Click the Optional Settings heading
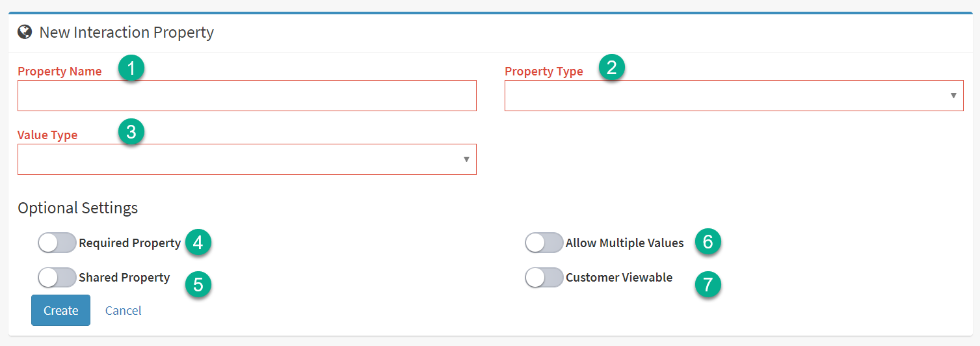980x346 pixels. coord(78,208)
